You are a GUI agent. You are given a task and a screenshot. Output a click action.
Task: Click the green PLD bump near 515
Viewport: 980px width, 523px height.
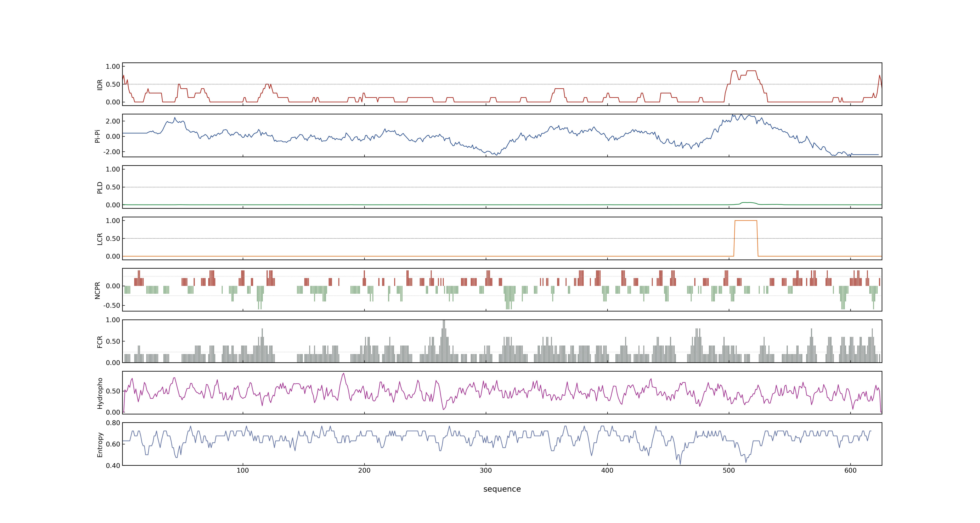(748, 203)
